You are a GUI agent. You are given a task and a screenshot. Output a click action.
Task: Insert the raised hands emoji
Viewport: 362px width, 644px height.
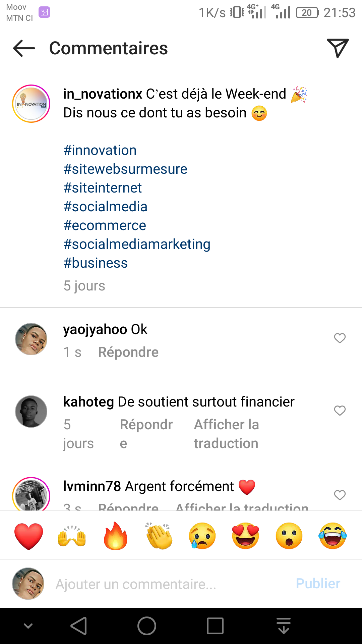click(72, 536)
